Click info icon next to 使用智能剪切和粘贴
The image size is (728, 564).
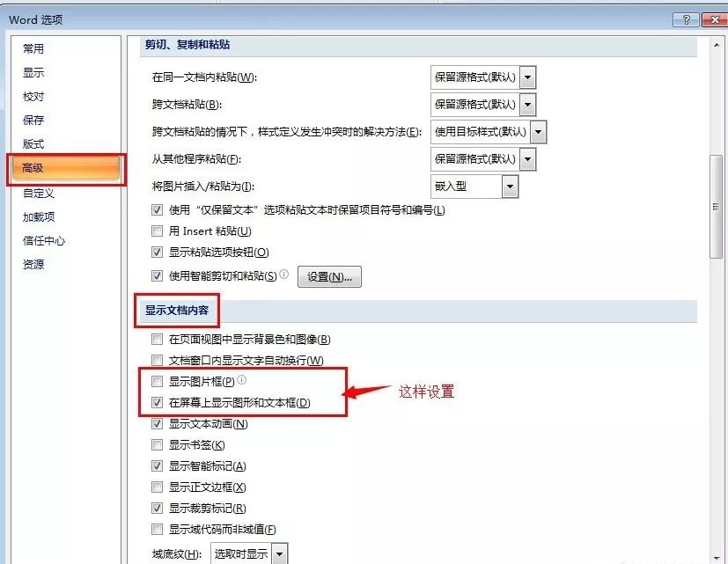point(283,275)
